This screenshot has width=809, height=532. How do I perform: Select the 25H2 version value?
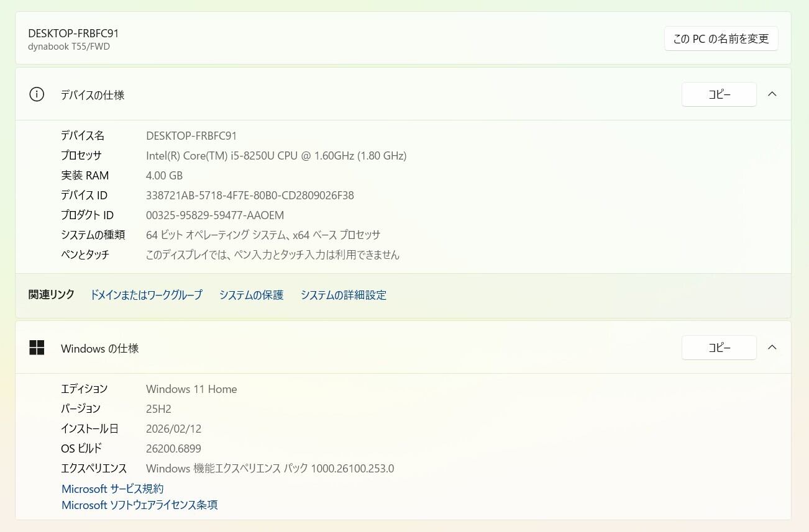(158, 408)
